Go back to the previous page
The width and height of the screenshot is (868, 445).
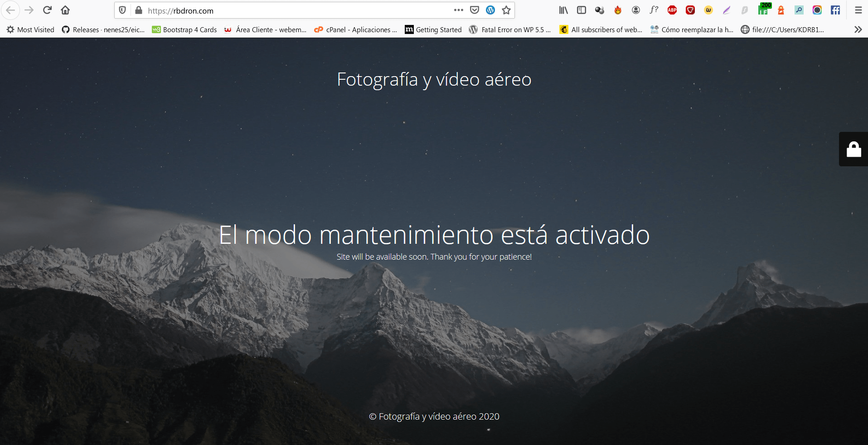[10, 10]
